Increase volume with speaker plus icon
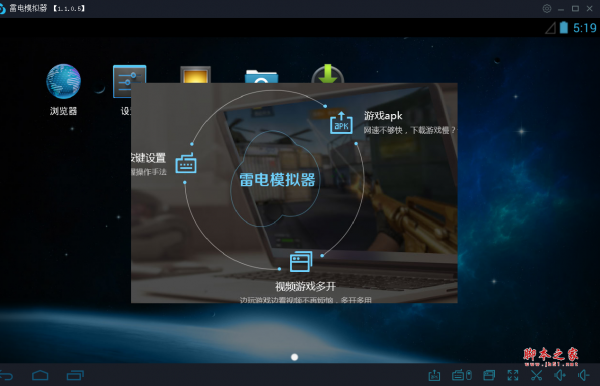This screenshot has width=600, height=386. (x=560, y=375)
